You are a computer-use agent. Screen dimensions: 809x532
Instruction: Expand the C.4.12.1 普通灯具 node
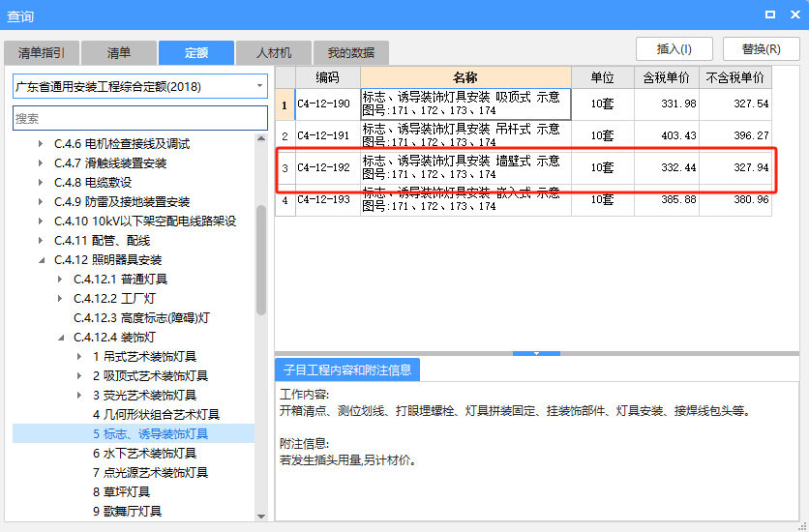point(60,280)
